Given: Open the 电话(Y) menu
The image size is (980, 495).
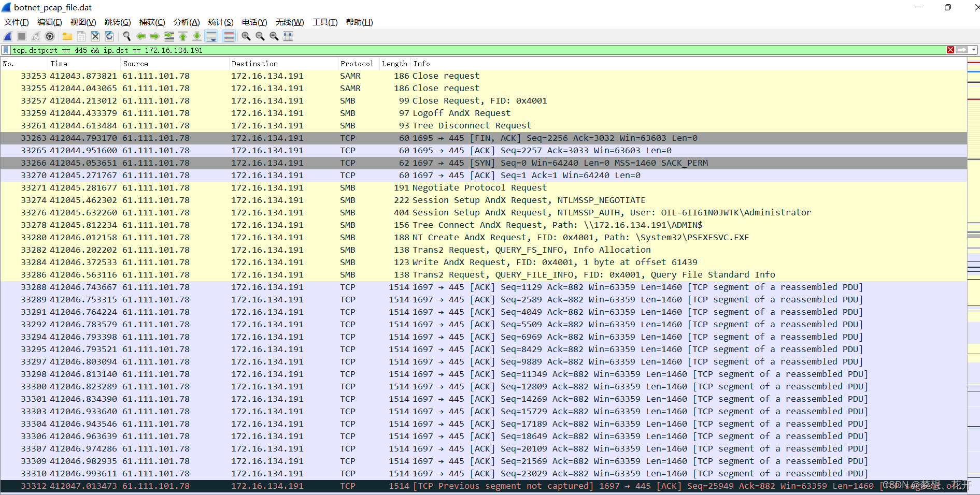Looking at the screenshot, I should point(254,22).
